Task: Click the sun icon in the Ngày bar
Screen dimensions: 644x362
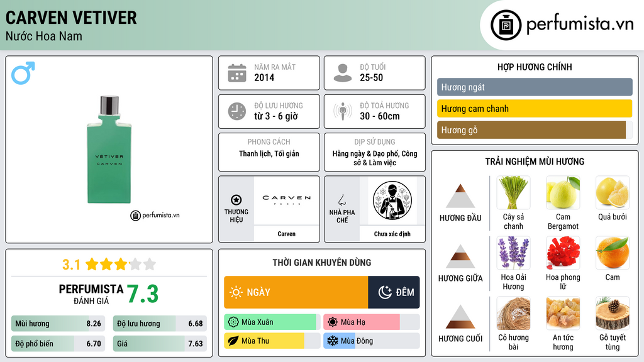Action: [236, 292]
